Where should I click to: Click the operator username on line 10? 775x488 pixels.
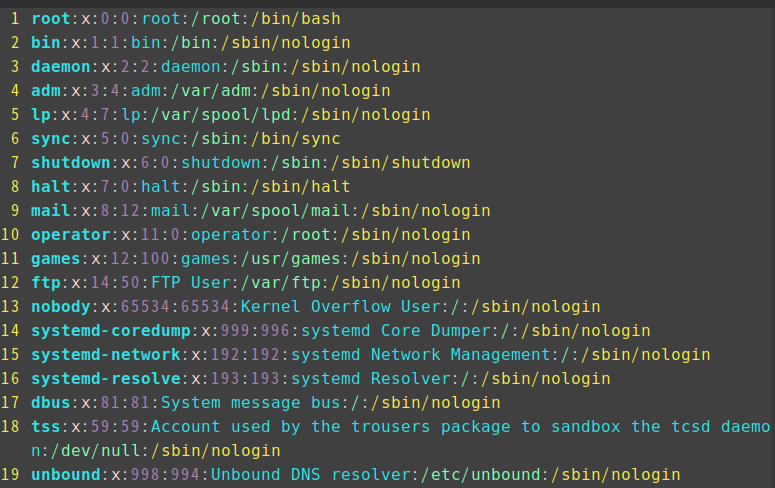pyautogui.click(x=71, y=235)
